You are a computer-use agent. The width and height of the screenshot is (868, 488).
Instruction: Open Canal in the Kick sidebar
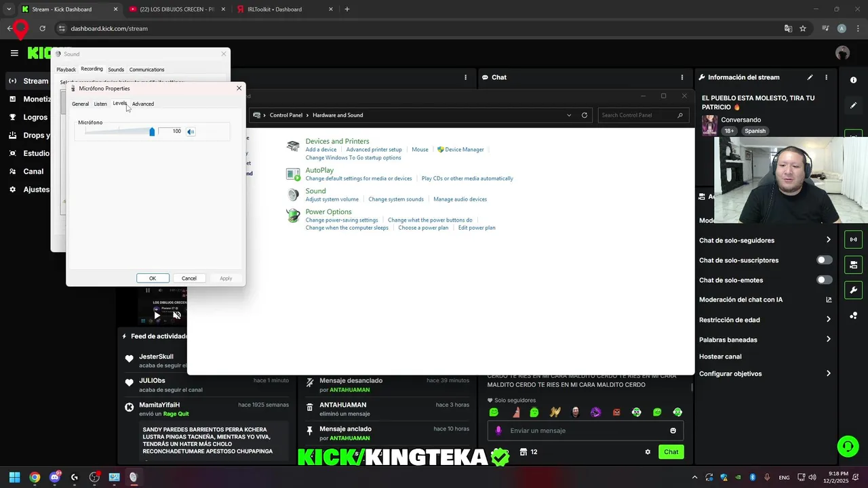tap(27, 171)
